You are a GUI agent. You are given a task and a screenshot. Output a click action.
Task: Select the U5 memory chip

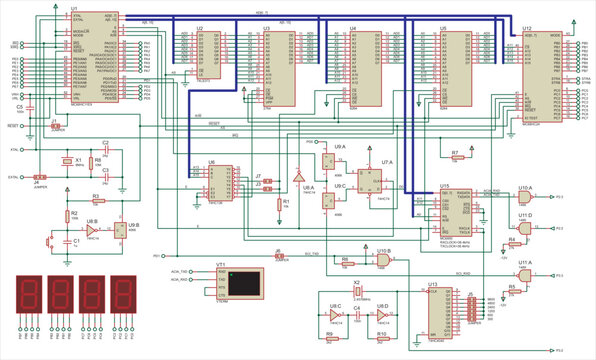(x=456, y=68)
